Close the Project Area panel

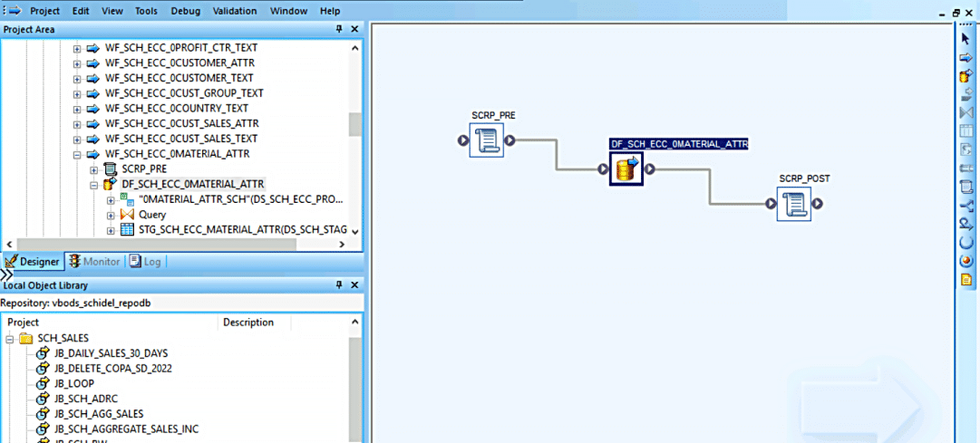point(354,29)
